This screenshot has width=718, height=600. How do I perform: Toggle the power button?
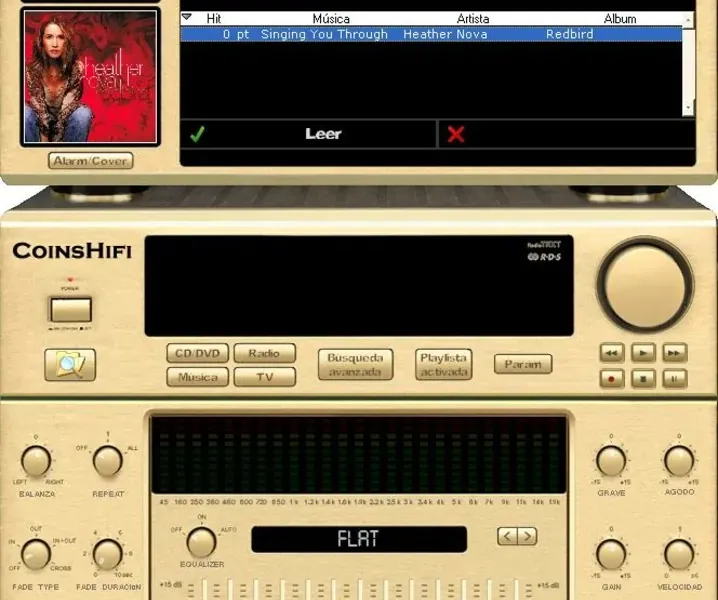click(71, 310)
